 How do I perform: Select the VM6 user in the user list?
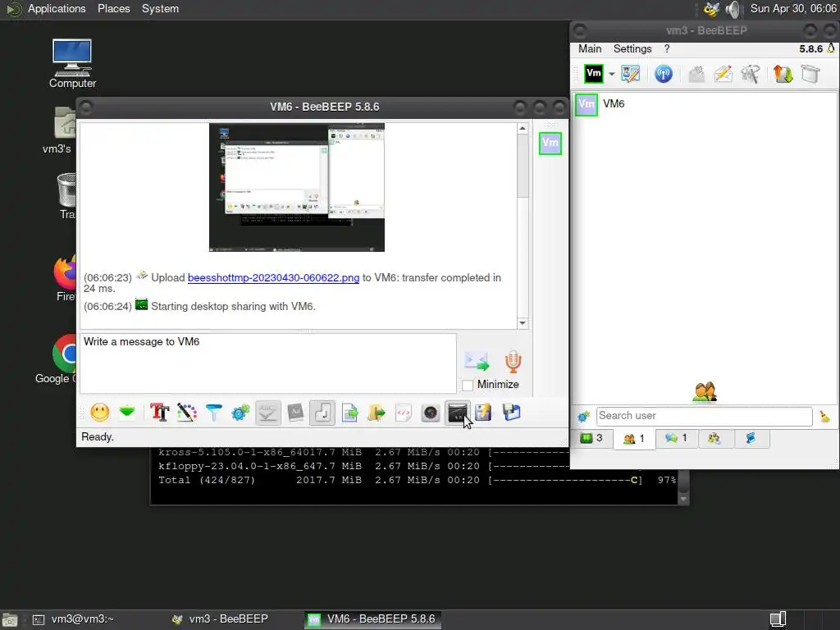click(704, 104)
